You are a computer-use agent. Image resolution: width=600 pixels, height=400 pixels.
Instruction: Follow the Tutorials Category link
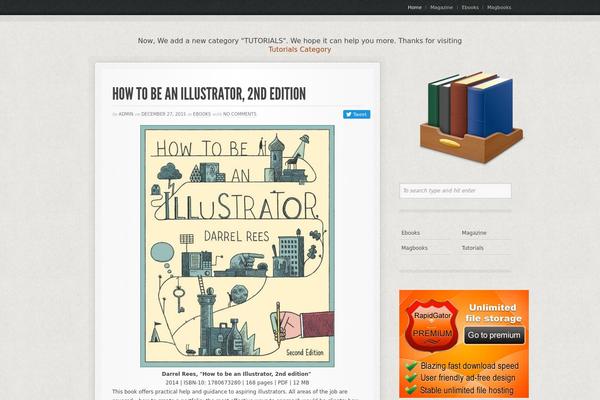coord(300,49)
